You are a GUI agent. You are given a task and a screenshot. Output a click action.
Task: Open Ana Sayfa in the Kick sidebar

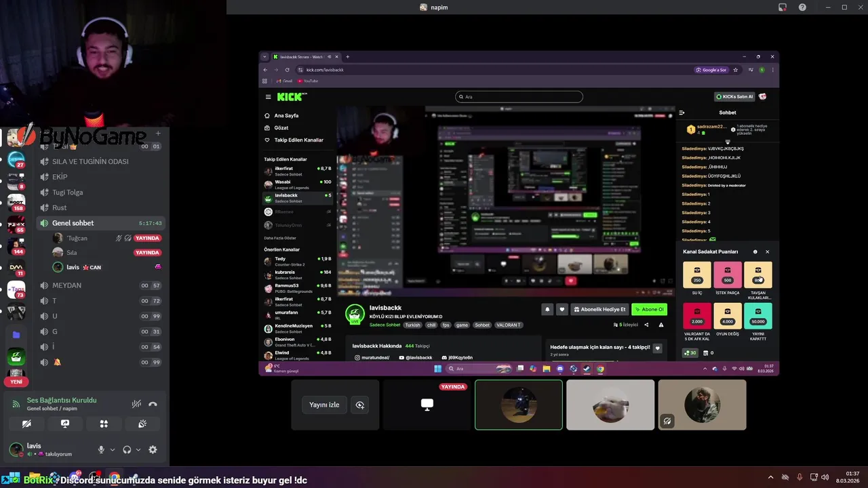[x=286, y=116]
